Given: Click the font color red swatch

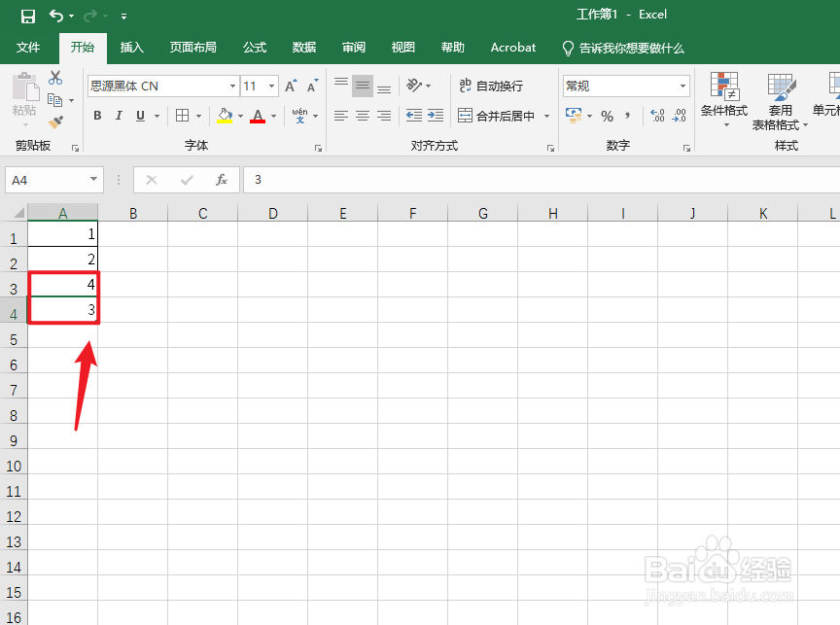Looking at the screenshot, I should coord(260,120).
